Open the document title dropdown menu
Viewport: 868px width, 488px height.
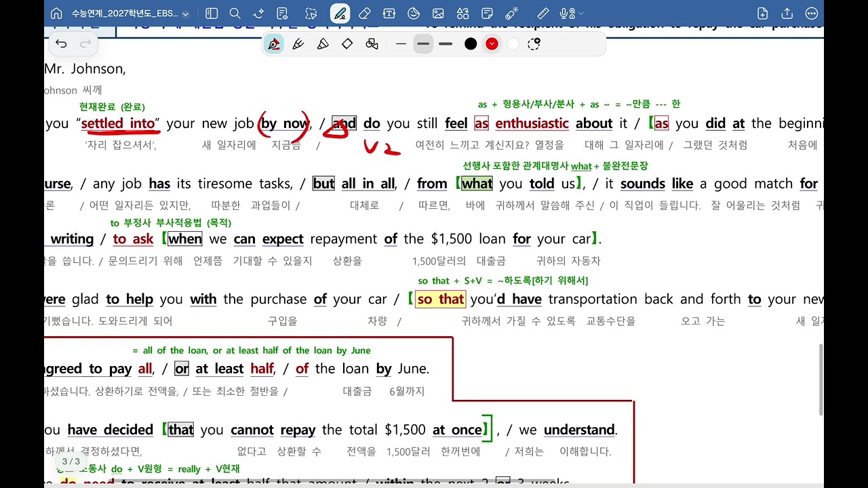point(130,14)
